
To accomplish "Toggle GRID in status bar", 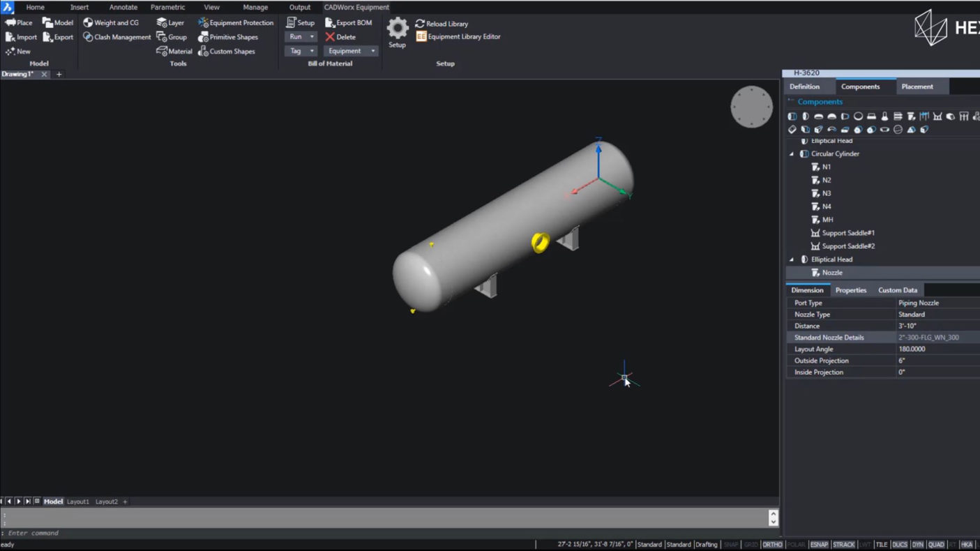I will coord(751,545).
